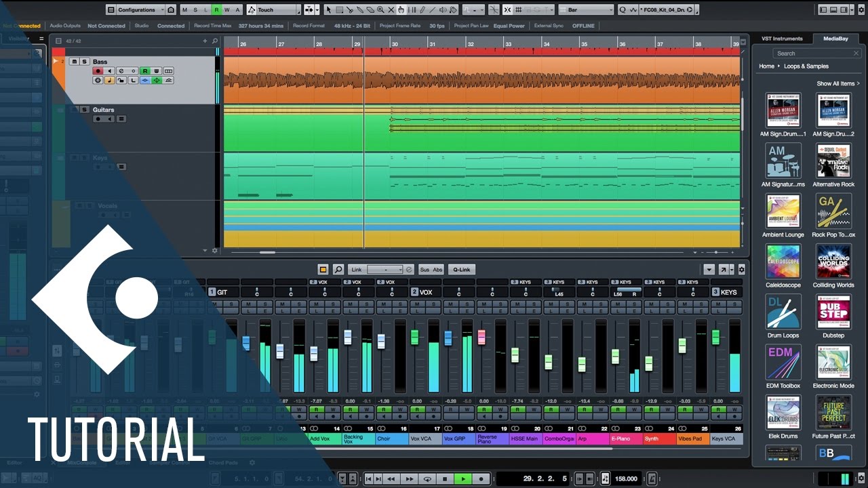The width and height of the screenshot is (868, 488).
Task: Open MixConsole rack selector down arrow
Action: tap(709, 269)
